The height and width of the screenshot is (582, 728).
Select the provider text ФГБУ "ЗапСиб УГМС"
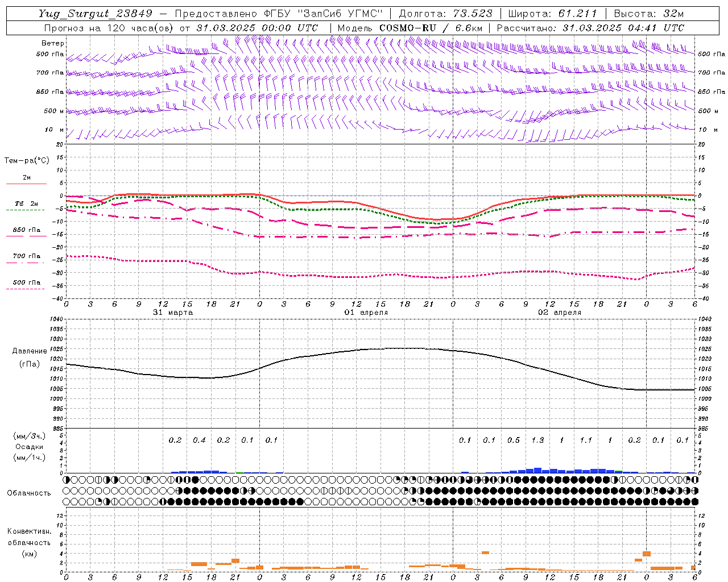pos(324,14)
